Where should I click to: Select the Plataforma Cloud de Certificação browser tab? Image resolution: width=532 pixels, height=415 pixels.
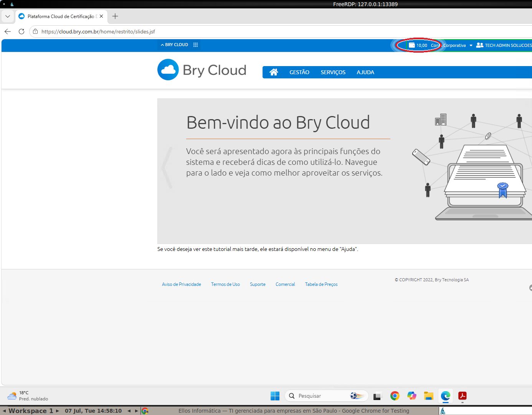(61, 16)
